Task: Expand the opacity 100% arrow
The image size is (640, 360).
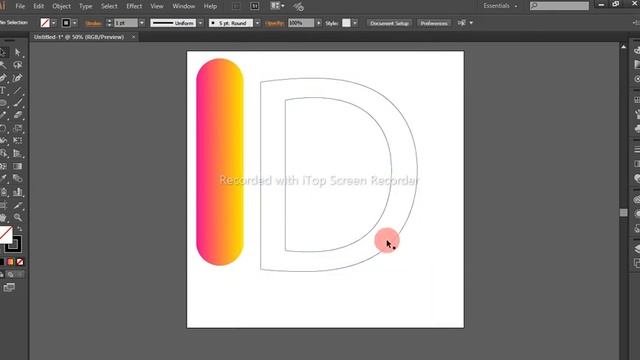Action: coord(318,23)
